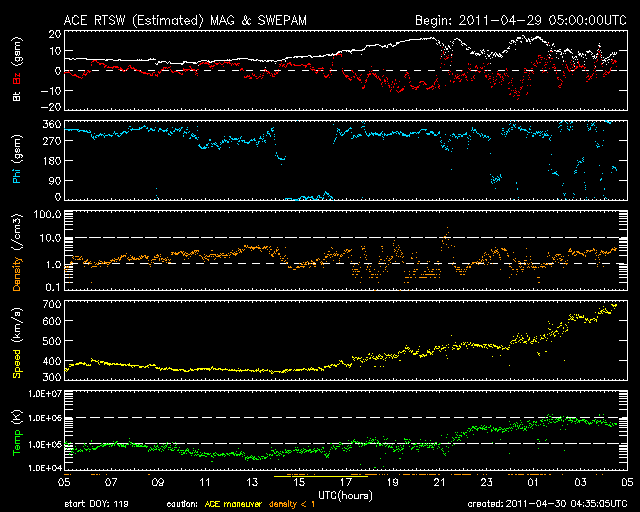Click the "1.0E+05" tick on the Temp axis
This screenshot has height=512, width=640.
[44, 445]
